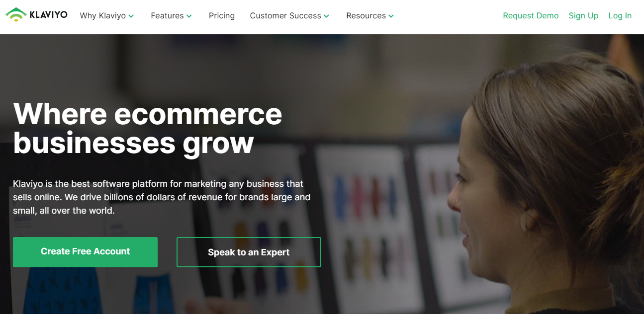The image size is (644, 314).
Task: Go to the Pricing page
Action: tap(222, 15)
